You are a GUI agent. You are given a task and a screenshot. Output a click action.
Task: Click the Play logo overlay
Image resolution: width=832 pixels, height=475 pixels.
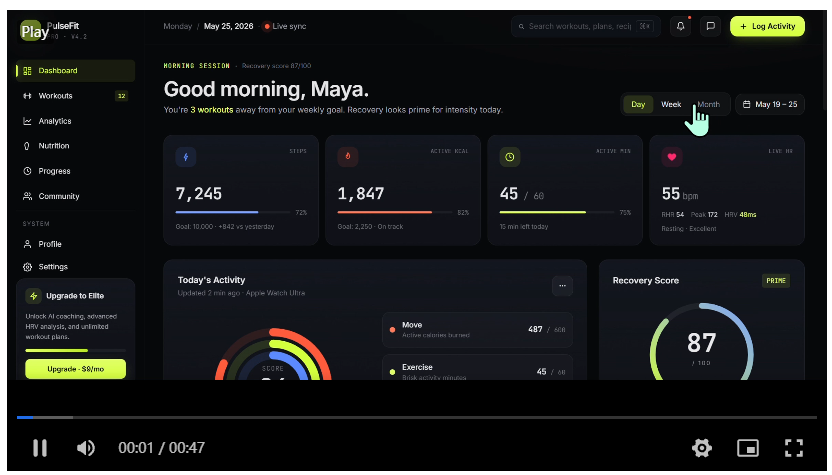[34, 32]
